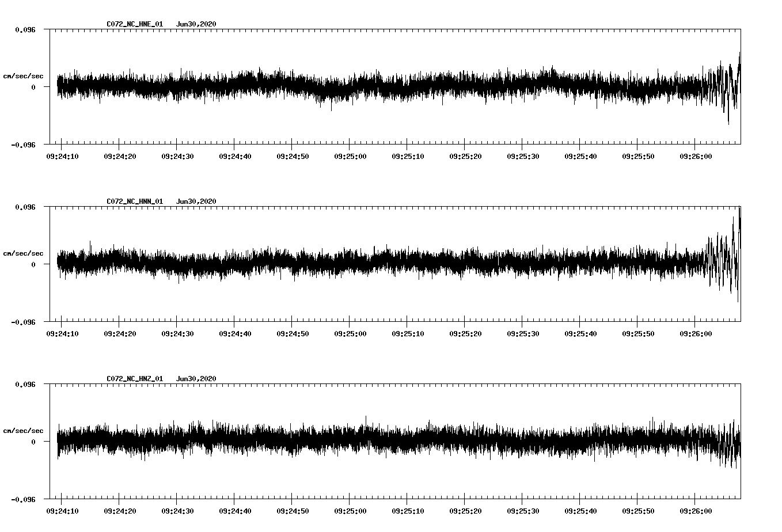
Task: Select the 09:24:40 tick on HNE time axis
Action: tap(234, 156)
